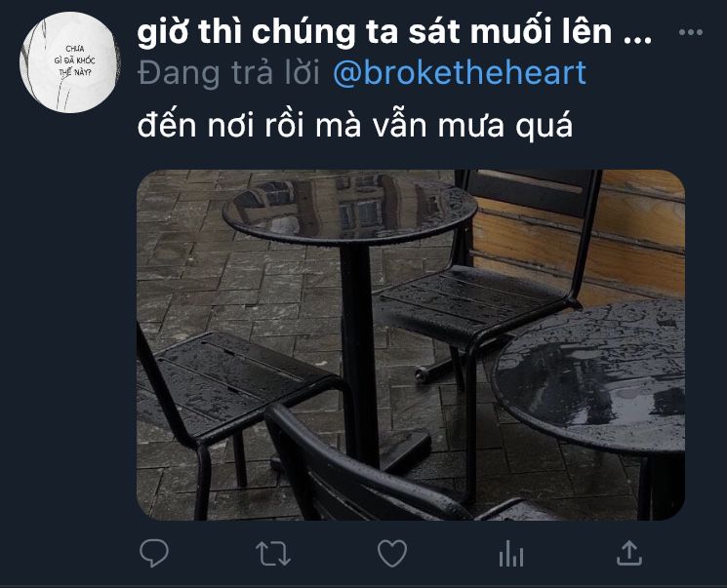Click the left black chair seat in the photo

[243, 376]
